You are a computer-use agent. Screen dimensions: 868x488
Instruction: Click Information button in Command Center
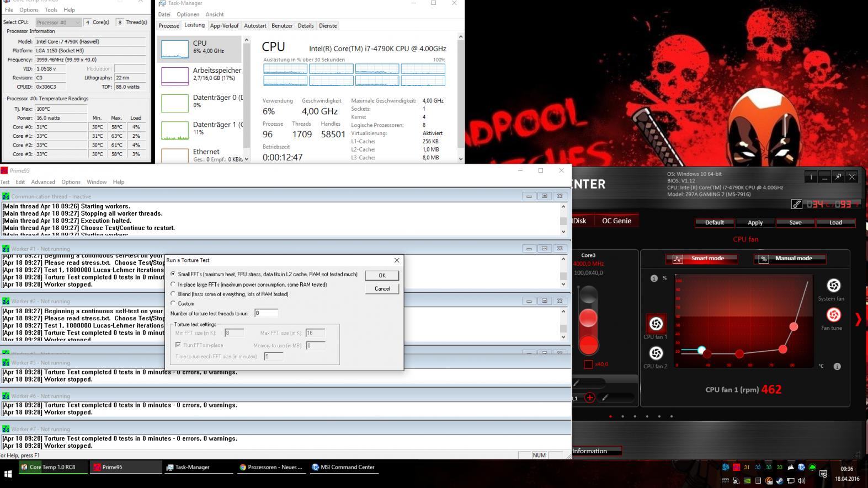596,451
